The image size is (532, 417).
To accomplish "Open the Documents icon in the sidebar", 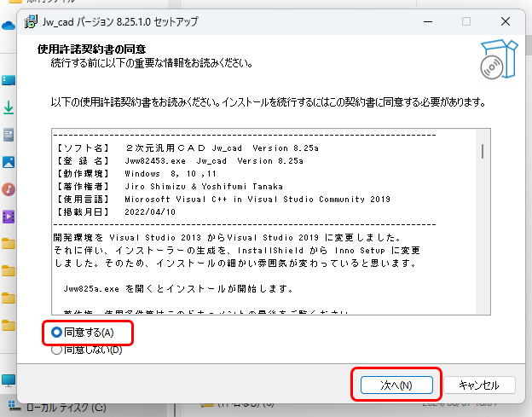I will tap(9, 135).
